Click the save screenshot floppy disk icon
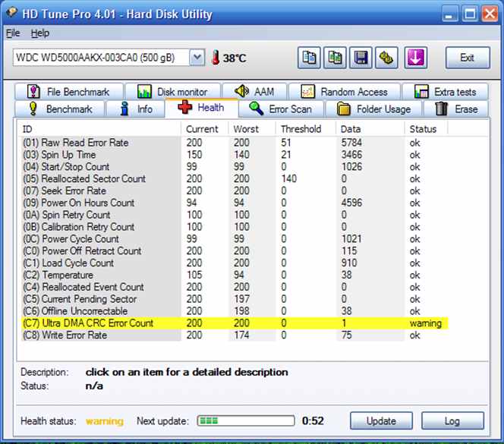This screenshot has width=504, height=444. pyautogui.click(x=361, y=58)
